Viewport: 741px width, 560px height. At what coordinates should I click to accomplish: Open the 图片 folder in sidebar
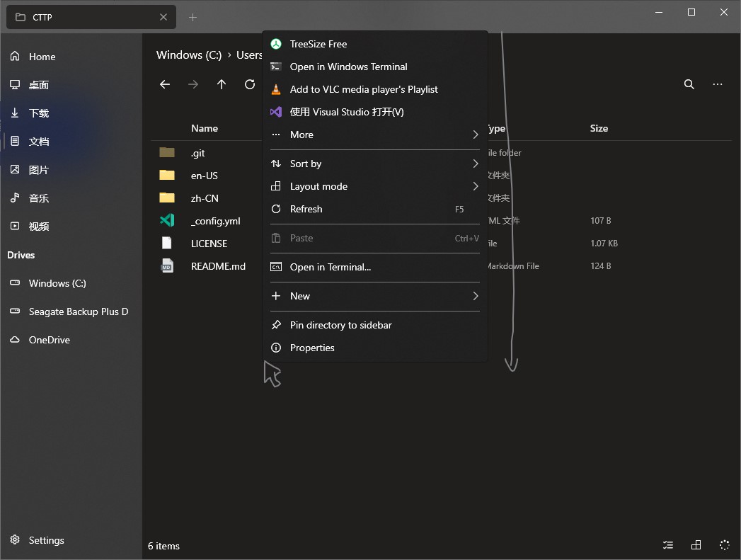pos(39,170)
